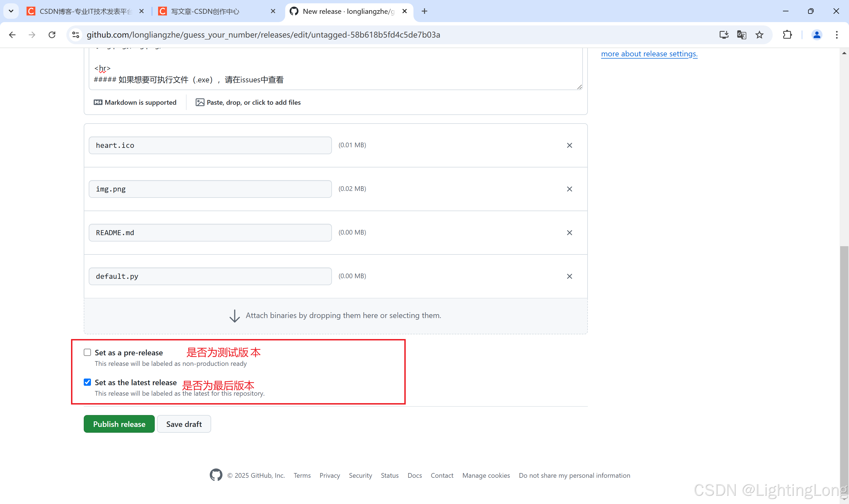Image resolution: width=849 pixels, height=504 pixels.
Task: Click the install app icon in address bar
Action: click(724, 35)
